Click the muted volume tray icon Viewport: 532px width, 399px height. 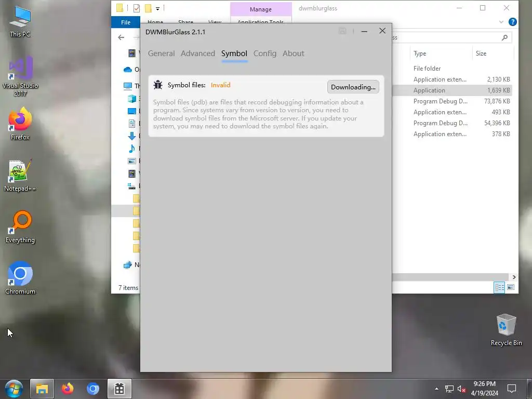coord(461,389)
